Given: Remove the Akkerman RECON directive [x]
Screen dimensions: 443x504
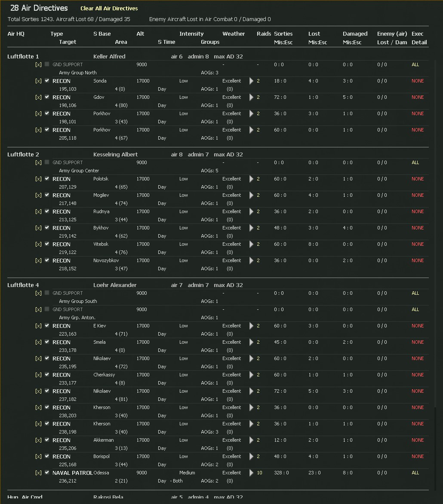Looking at the screenshot, I should coord(38,440).
